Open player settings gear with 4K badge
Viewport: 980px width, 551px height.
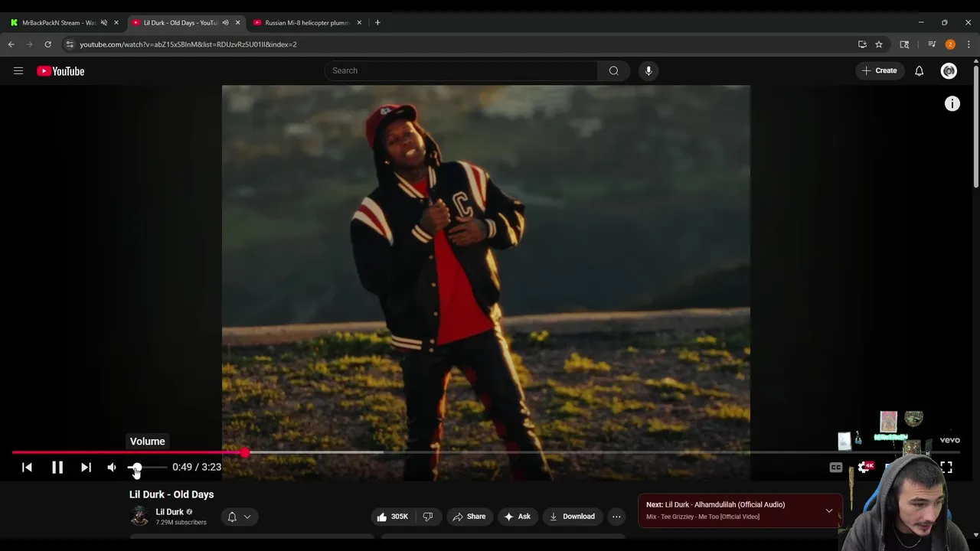click(864, 467)
